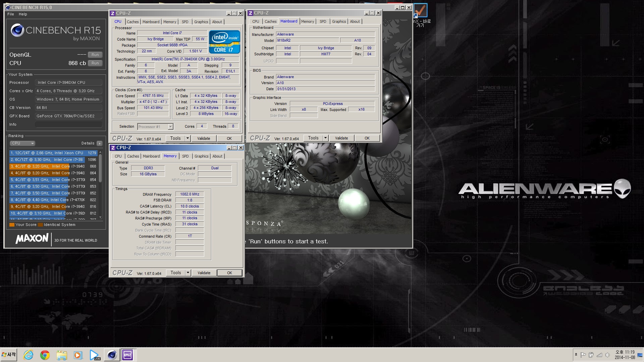Click the Your Score orange legend swatch
This screenshot has height=362, width=644.
(x=12, y=225)
